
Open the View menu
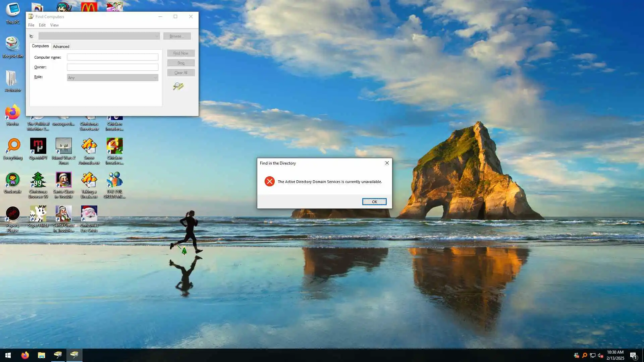(x=54, y=25)
